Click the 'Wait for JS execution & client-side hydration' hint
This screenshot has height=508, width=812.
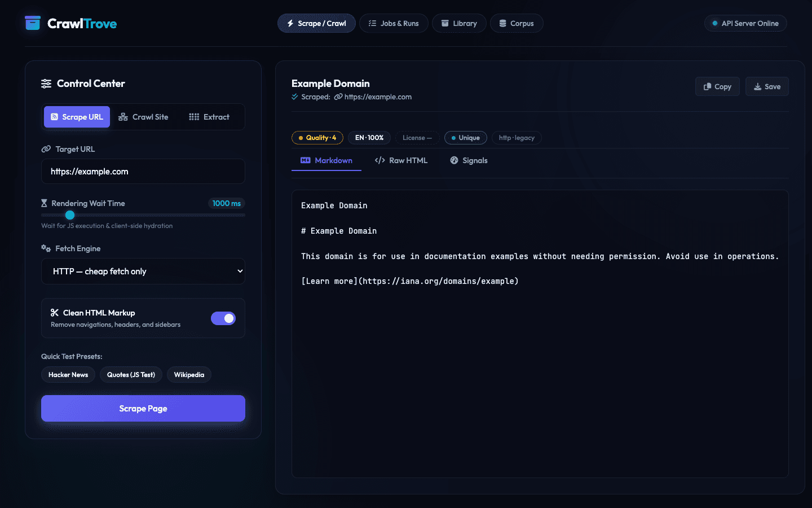[107, 226]
